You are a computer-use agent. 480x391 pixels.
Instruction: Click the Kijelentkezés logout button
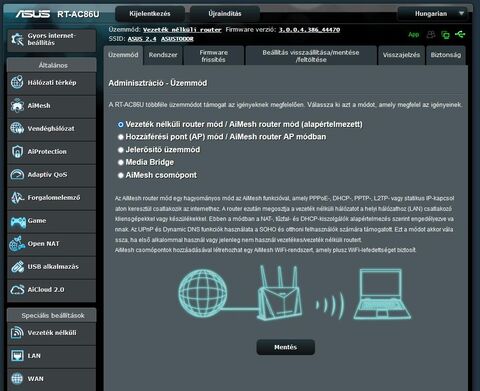pyautogui.click(x=150, y=14)
